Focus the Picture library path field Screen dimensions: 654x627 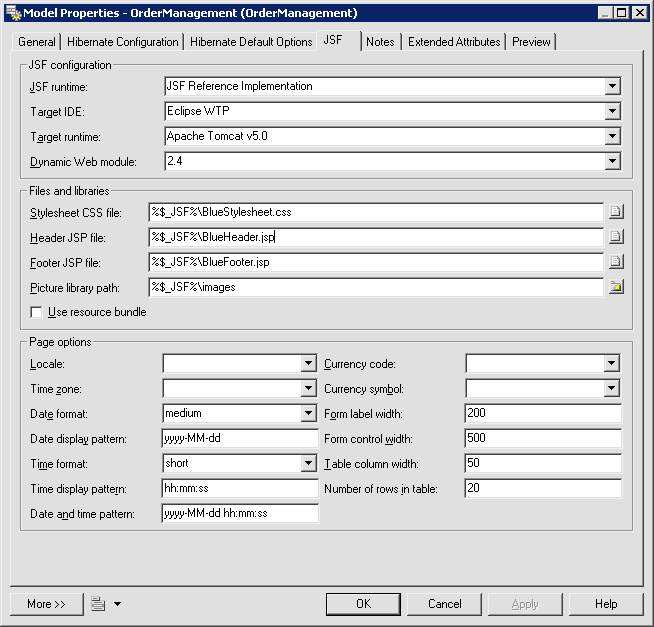376,287
